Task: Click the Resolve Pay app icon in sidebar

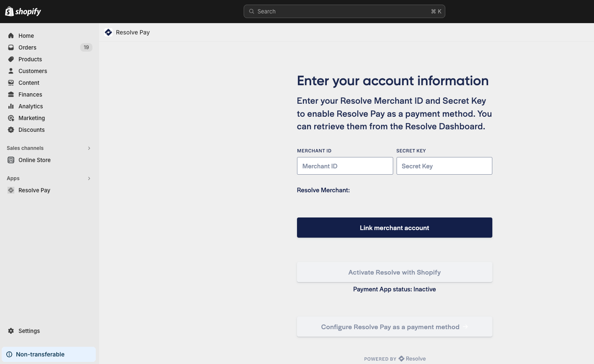Action: click(11, 190)
